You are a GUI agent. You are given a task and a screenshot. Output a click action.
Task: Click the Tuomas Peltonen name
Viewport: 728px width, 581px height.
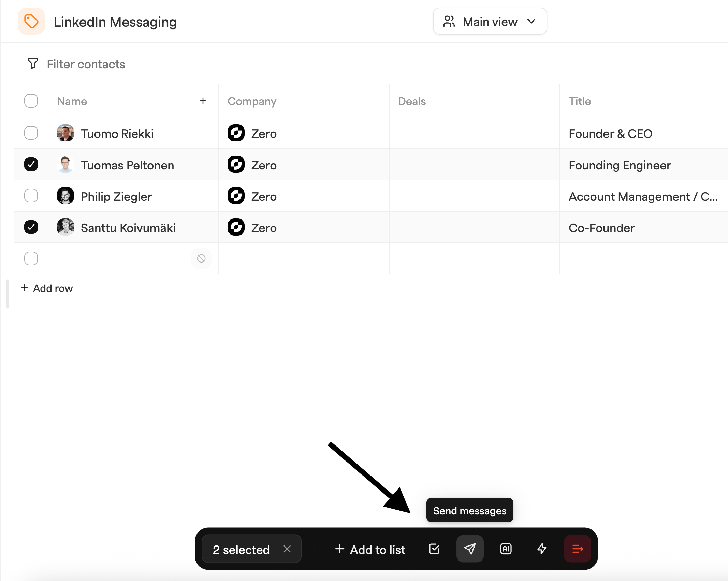127,165
